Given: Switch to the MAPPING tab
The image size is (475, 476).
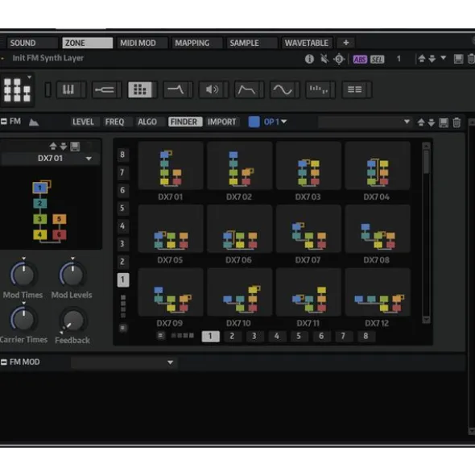Looking at the screenshot, I should [x=197, y=43].
